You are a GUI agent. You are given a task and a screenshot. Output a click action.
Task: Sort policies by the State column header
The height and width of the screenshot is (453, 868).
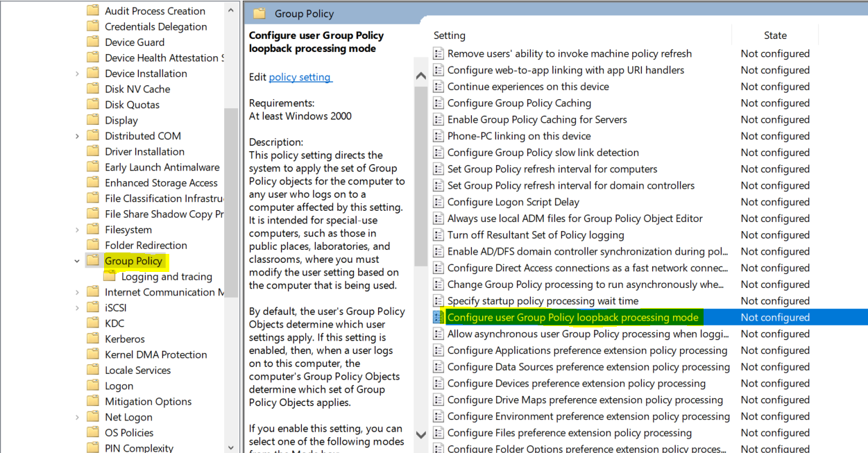click(x=774, y=35)
